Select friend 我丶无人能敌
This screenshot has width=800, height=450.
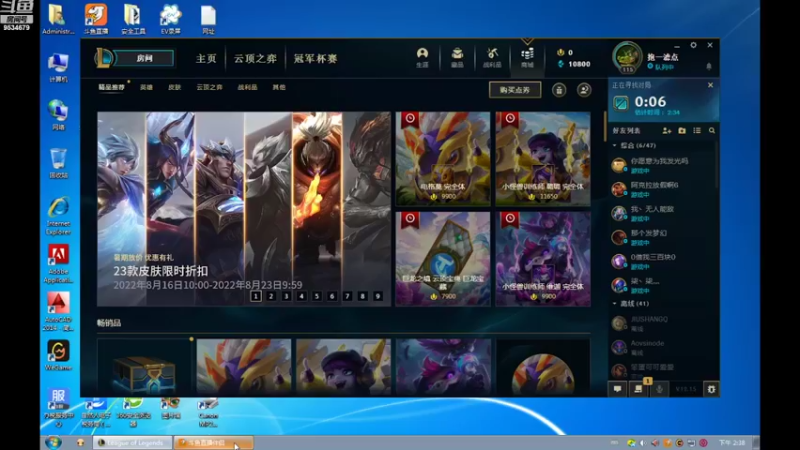tap(662, 213)
